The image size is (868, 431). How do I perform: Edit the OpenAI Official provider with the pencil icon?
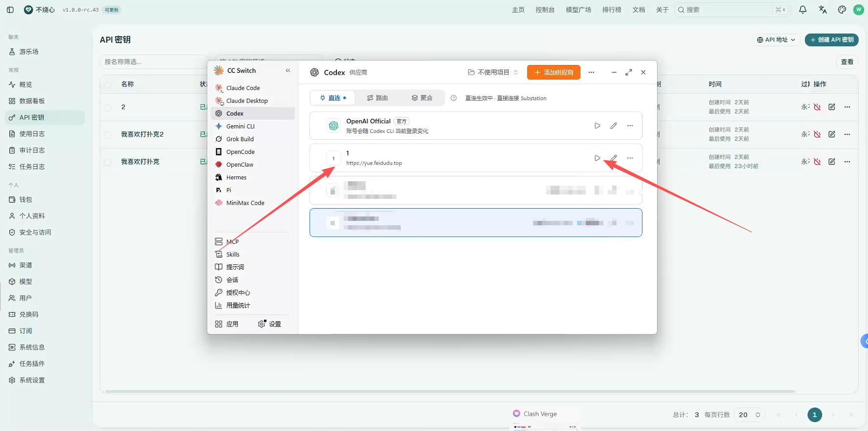614,126
